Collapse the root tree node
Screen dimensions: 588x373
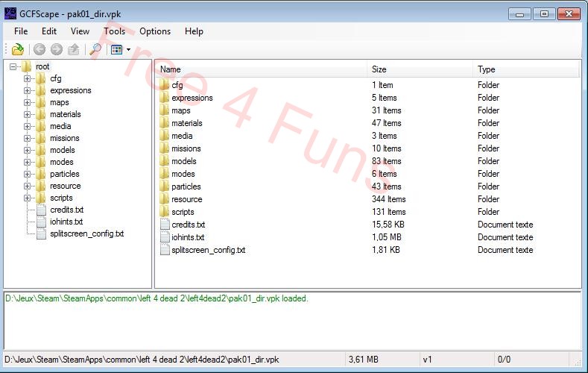(x=13, y=66)
